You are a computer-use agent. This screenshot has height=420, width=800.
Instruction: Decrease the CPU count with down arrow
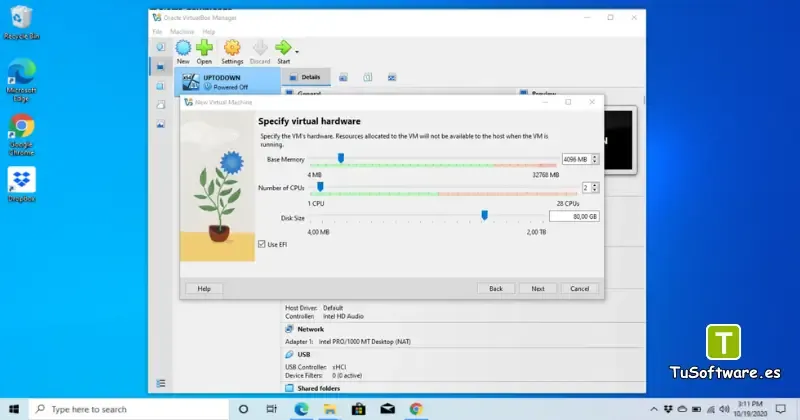pos(595,190)
